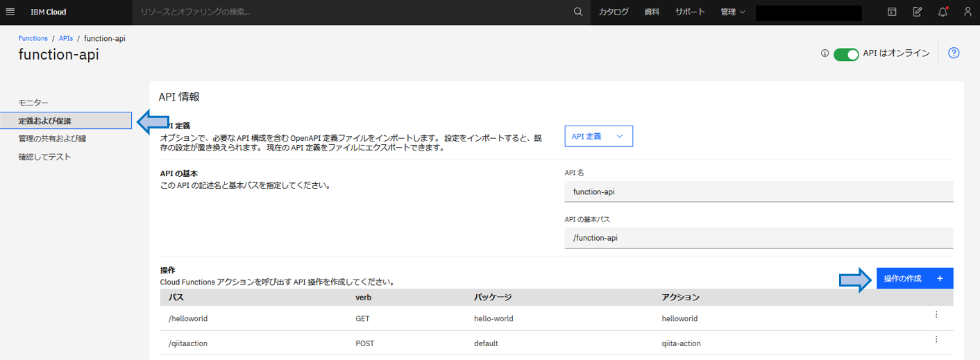This screenshot has height=360, width=980.
Task: Click the blue help question mark icon
Action: 954,53
